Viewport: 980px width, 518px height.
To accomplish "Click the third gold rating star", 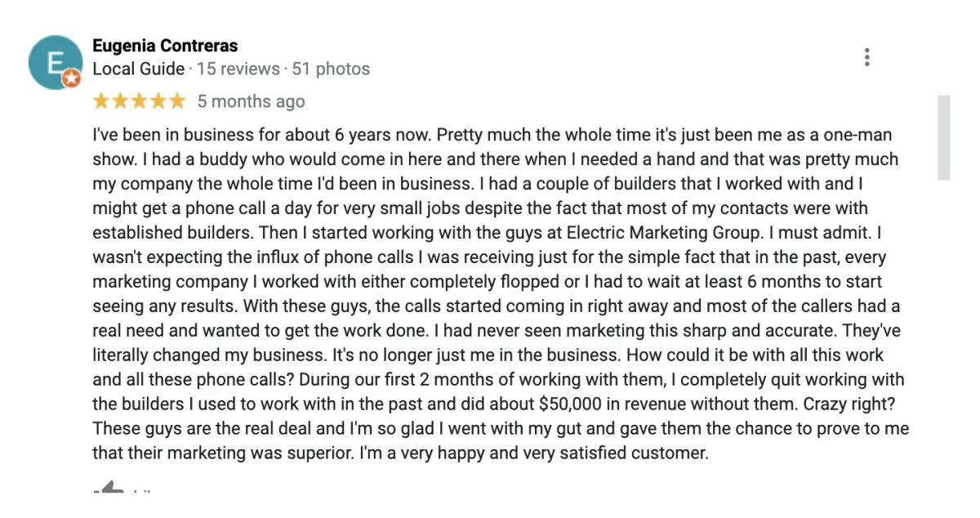I will pyautogui.click(x=140, y=101).
